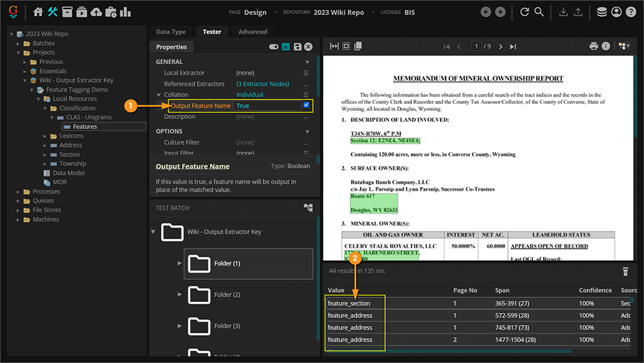644x363 pixels.
Task: Toggle the switch in the Properties header
Action: click(274, 47)
